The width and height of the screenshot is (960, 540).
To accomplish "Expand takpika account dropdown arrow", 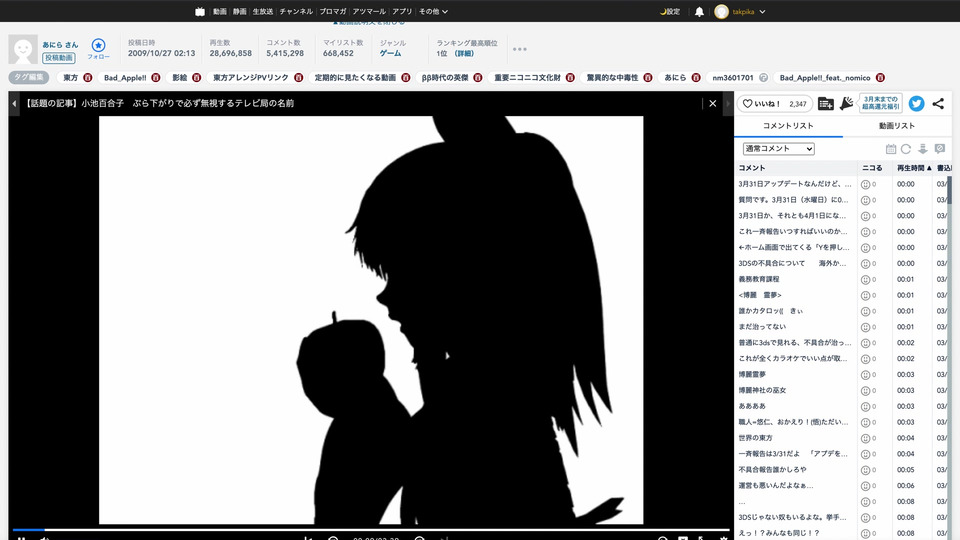I will pyautogui.click(x=762, y=12).
